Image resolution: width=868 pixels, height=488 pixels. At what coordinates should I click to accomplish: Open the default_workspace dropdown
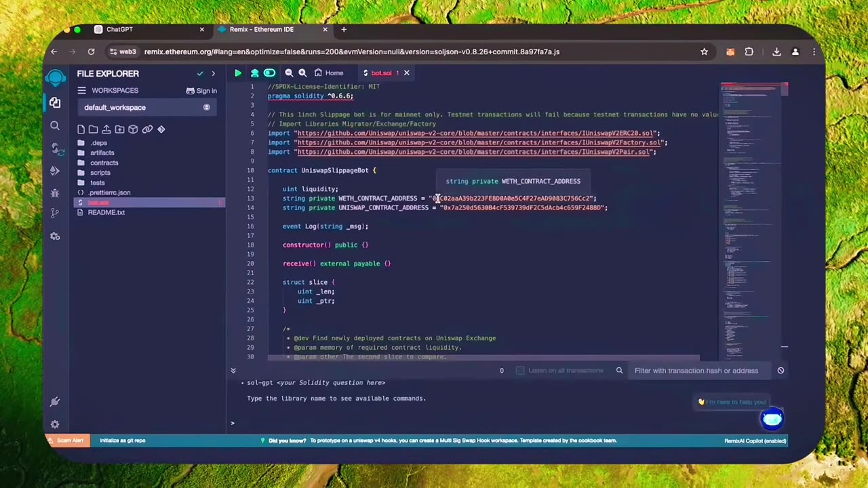147,107
